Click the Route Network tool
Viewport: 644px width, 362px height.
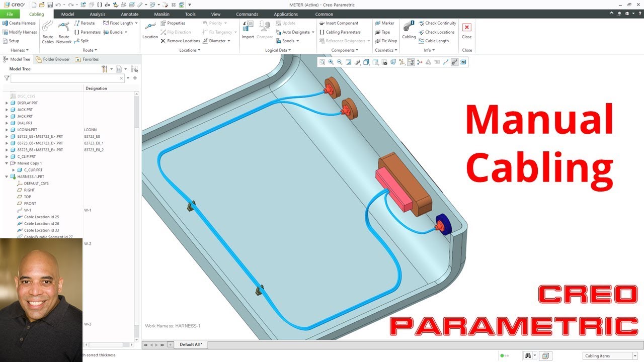64,32
